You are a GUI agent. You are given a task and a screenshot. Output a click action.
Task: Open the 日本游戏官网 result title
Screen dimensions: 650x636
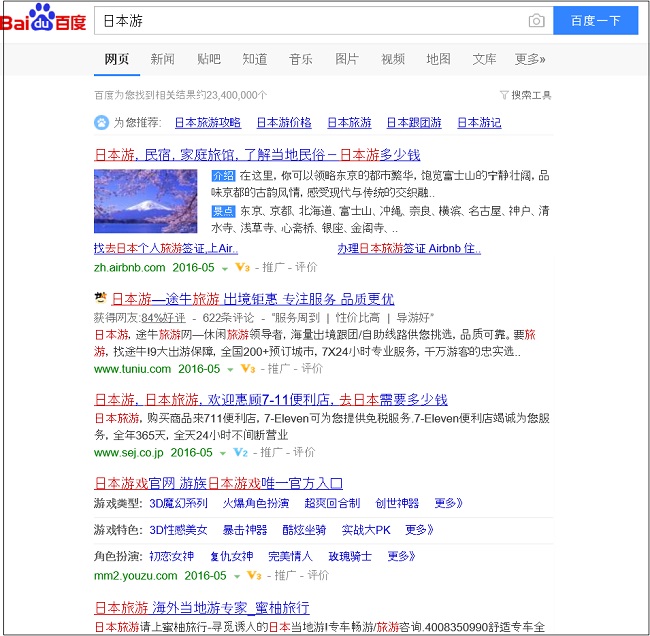218,482
